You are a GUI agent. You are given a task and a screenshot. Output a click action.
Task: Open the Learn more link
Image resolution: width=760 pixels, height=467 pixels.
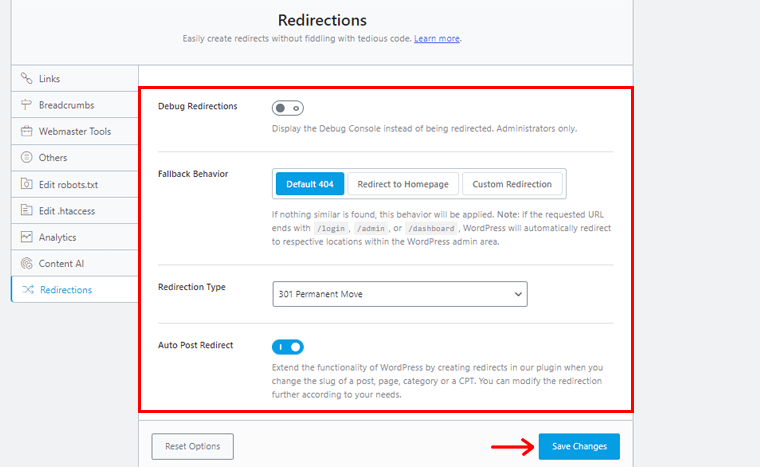tap(437, 39)
